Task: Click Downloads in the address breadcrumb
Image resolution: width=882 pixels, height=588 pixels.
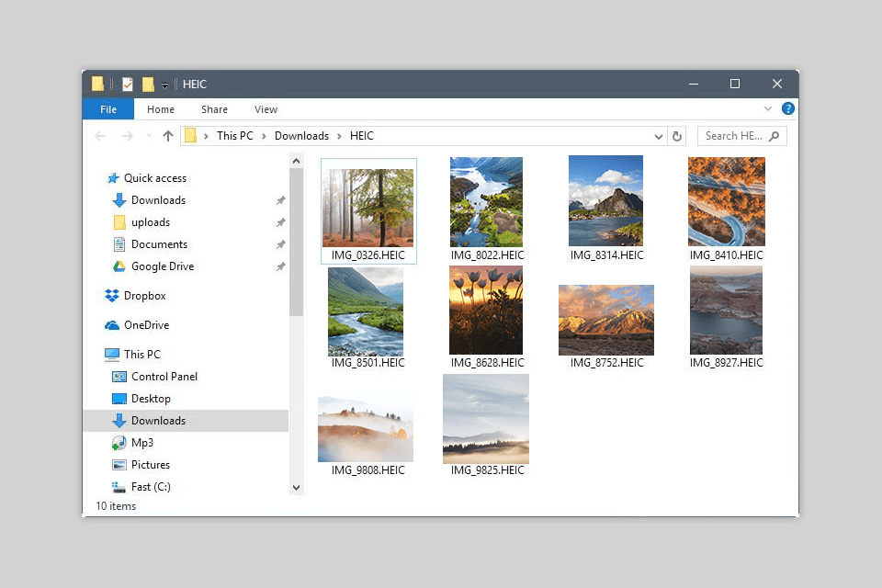Action: pos(301,136)
